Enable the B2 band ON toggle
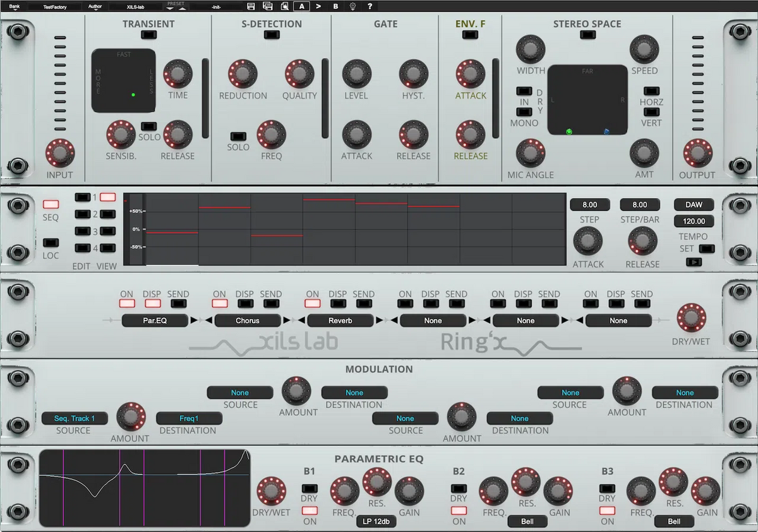Viewport: 758px width, 532px height. [459, 512]
